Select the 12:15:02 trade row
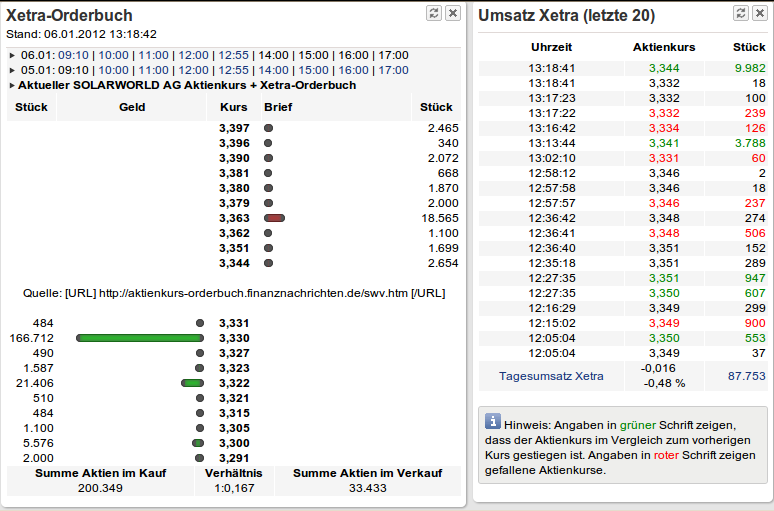774x511 pixels. tap(622, 323)
